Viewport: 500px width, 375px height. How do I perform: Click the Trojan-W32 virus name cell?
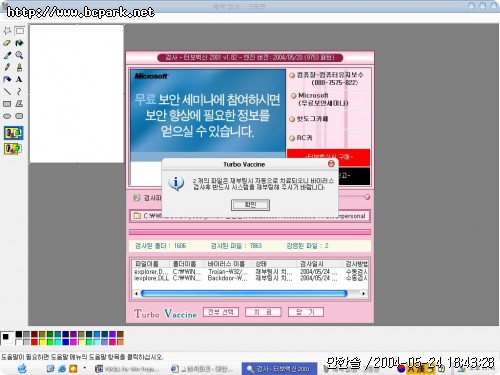coord(228,272)
